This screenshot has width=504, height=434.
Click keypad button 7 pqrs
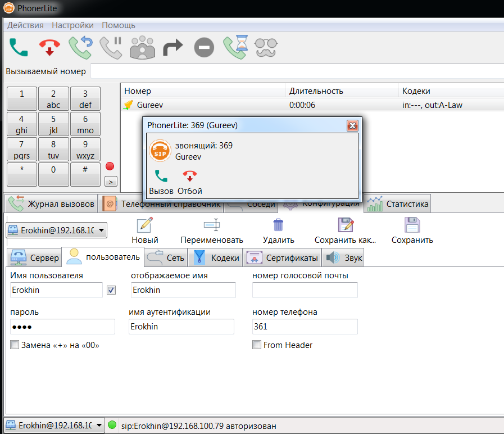[x=22, y=150]
